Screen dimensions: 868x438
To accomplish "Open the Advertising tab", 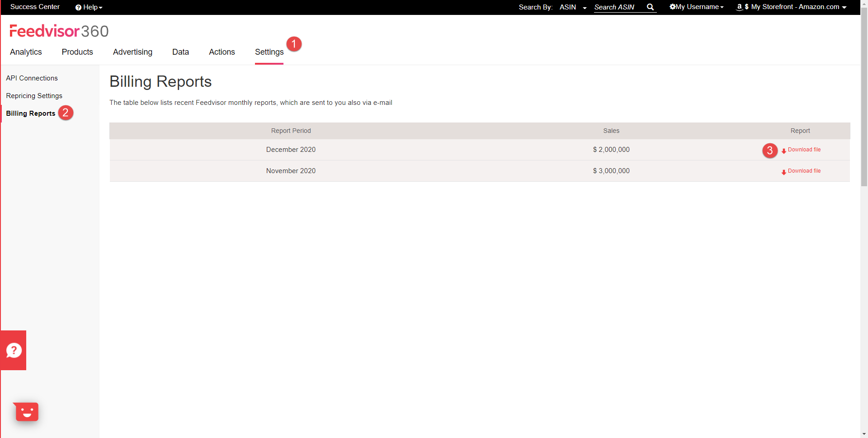I will 132,52.
